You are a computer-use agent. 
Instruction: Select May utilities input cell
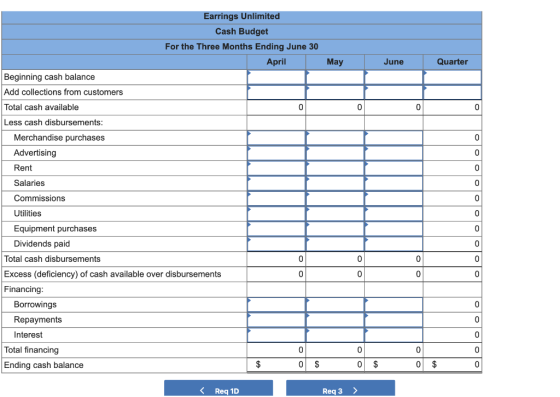(x=335, y=213)
